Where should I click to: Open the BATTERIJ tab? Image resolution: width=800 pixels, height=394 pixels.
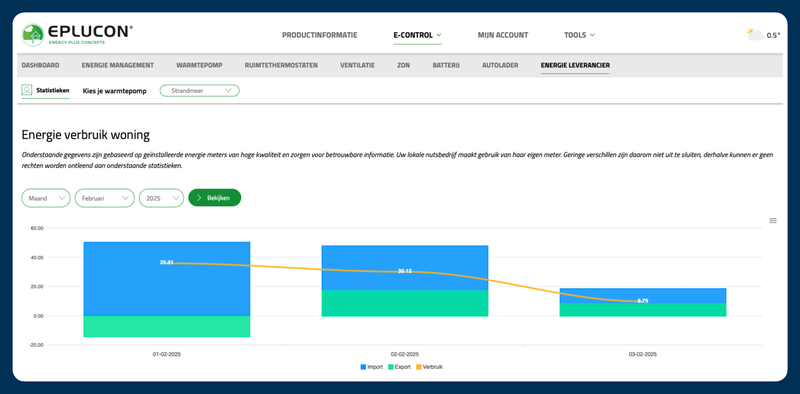coord(446,65)
